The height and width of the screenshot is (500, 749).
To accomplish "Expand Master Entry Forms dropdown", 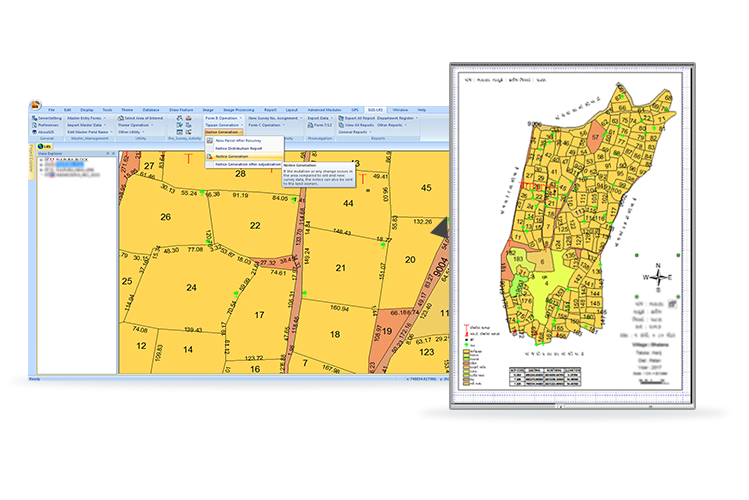I will [86, 118].
